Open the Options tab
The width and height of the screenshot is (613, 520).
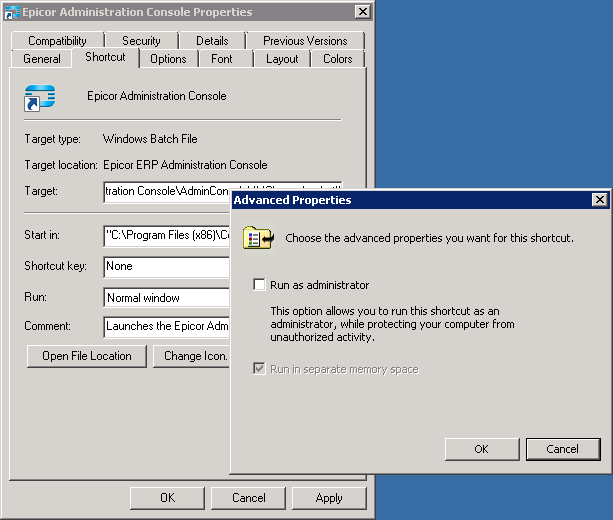pyautogui.click(x=168, y=59)
